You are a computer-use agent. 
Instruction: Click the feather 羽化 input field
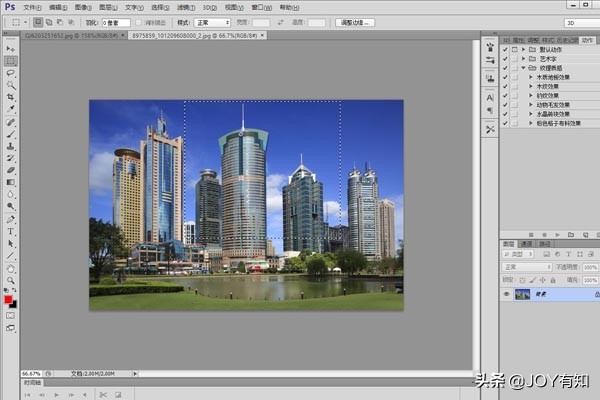click(116, 23)
